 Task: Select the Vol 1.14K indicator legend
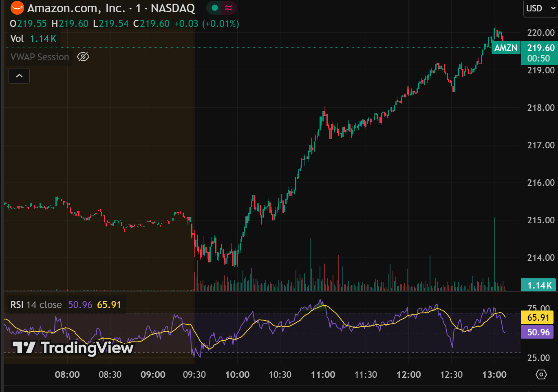coord(33,39)
